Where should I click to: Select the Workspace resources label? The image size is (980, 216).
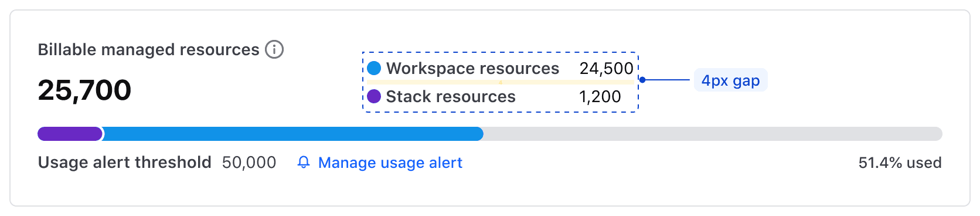tap(472, 68)
